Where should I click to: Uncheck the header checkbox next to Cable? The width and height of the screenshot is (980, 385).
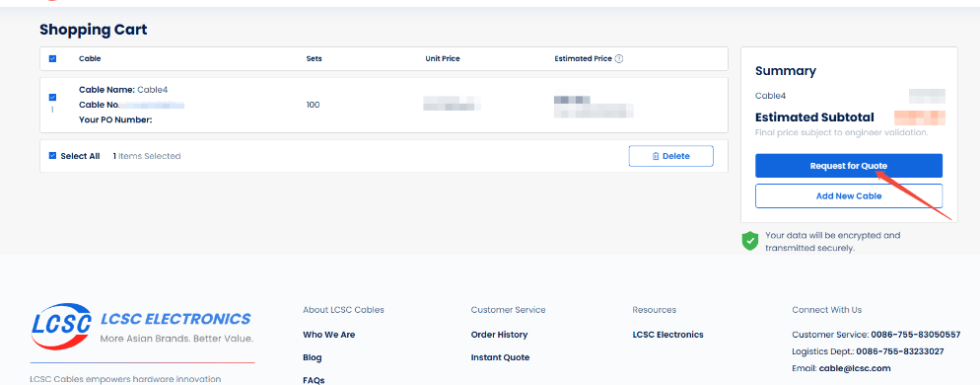52,59
